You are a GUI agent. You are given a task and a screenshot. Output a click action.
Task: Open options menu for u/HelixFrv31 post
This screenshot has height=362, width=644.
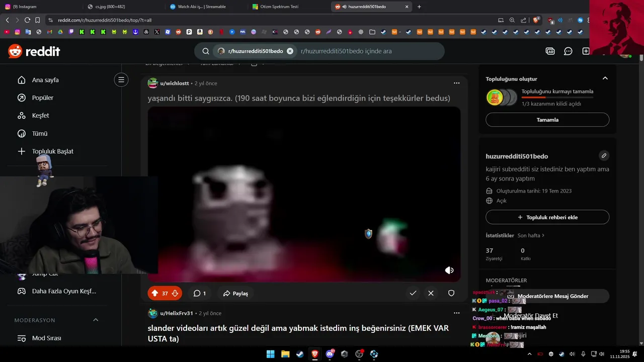point(456,313)
